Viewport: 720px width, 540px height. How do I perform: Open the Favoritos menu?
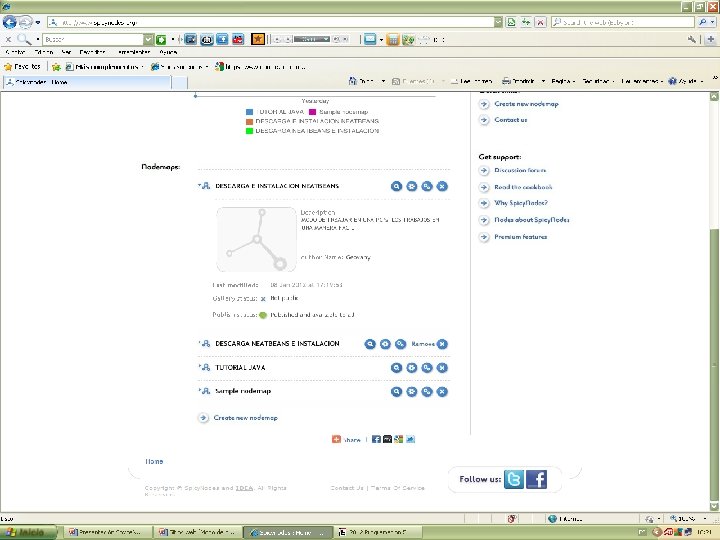point(92,52)
